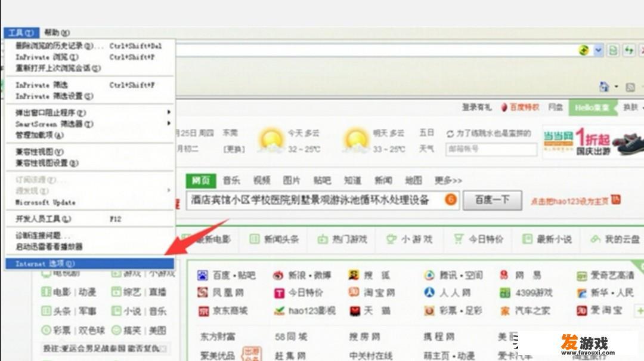
Task: Click the 新闻头条 icon in quick links
Action: click(x=255, y=239)
